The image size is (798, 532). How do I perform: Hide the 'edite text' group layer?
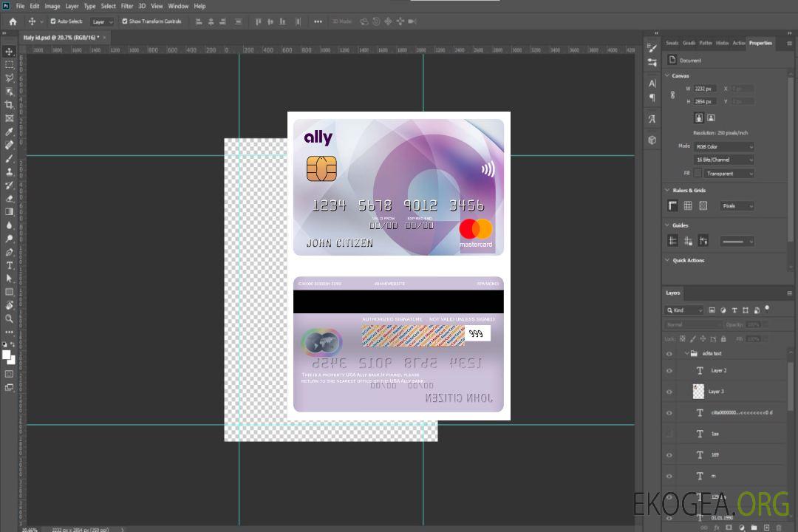click(x=669, y=354)
